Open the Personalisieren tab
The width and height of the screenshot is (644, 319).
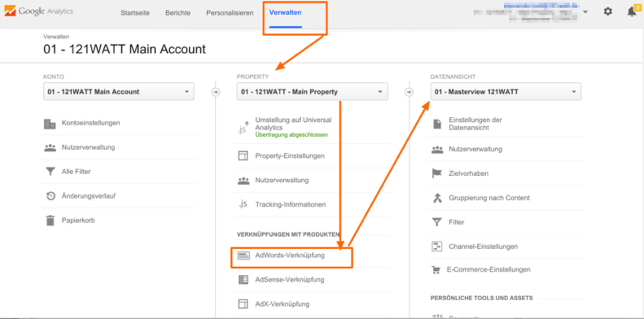[x=230, y=13]
